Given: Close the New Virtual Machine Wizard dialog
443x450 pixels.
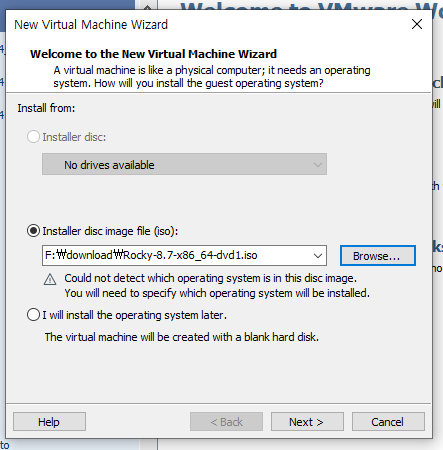Looking at the screenshot, I should tap(417, 24).
